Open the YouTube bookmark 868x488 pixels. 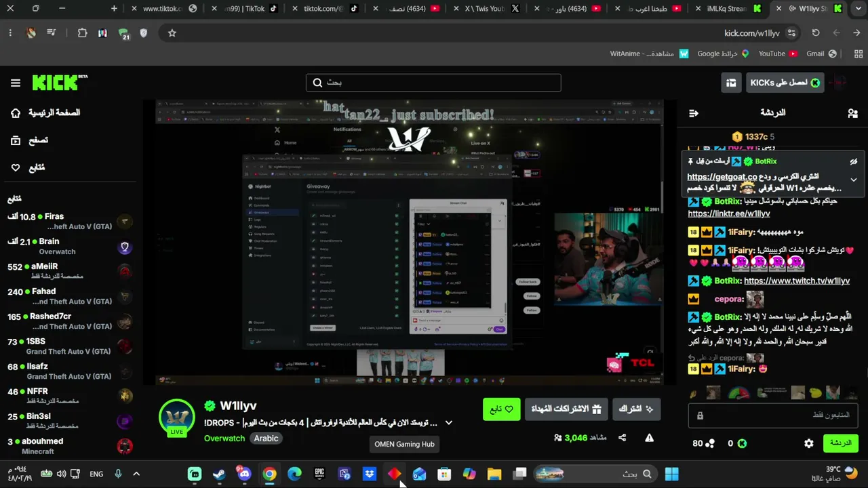click(x=778, y=54)
